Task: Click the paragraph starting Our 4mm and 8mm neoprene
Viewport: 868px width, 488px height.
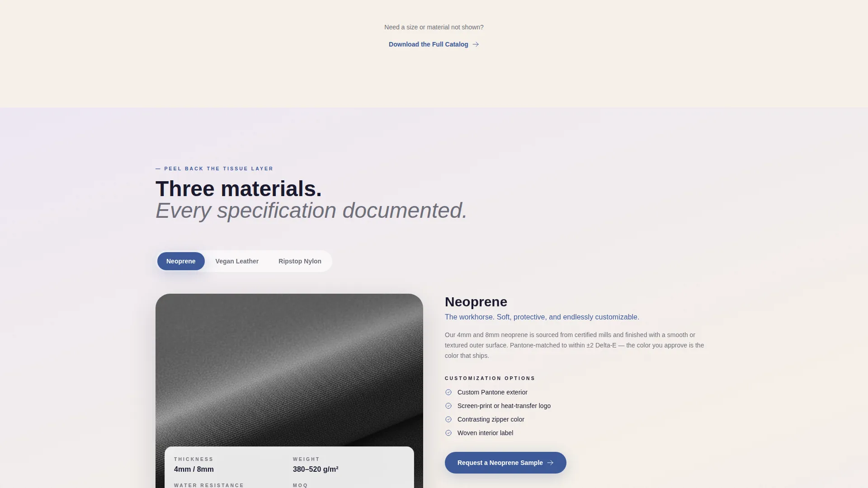Action: [574, 345]
